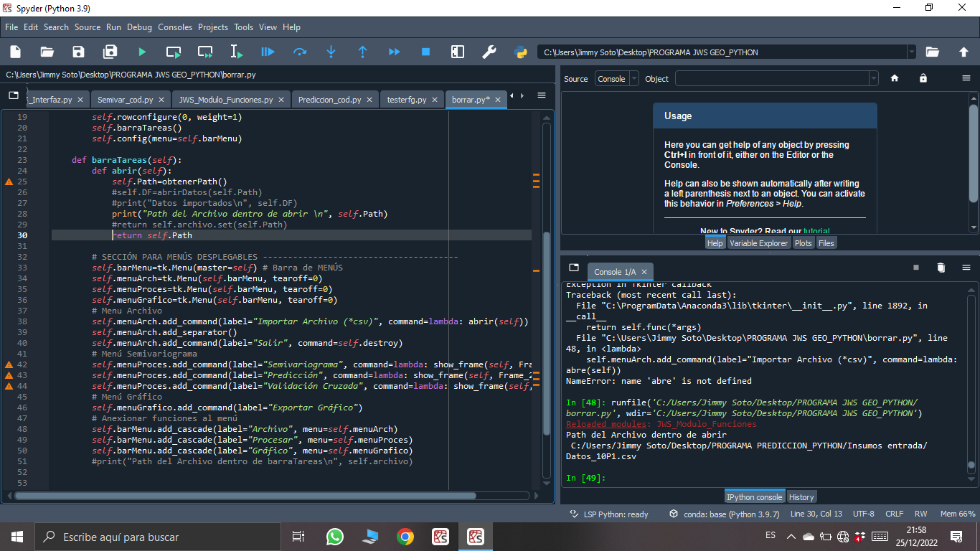Expand the Object combo box arrow
The height and width of the screenshot is (551, 980).
click(x=873, y=79)
